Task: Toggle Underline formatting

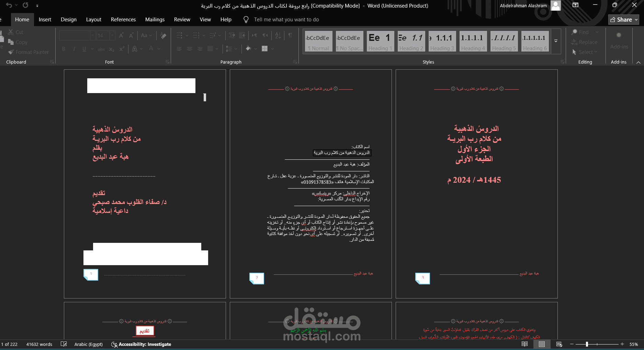Action: pos(84,49)
